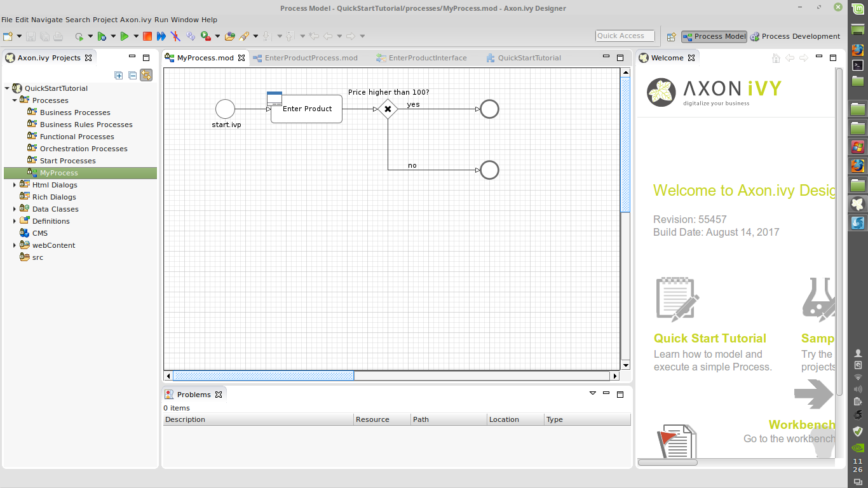The image size is (868, 488).
Task: Expand all in Axon.ivy Projects tree
Action: pos(119,75)
